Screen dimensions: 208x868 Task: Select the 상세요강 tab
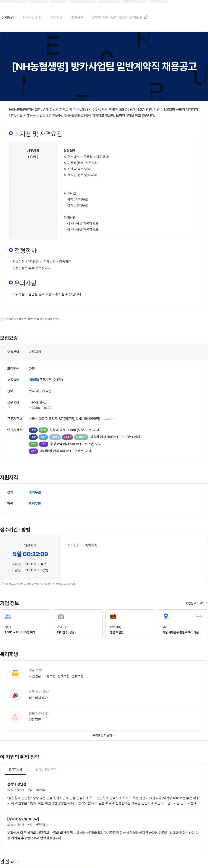[x=8, y=17]
